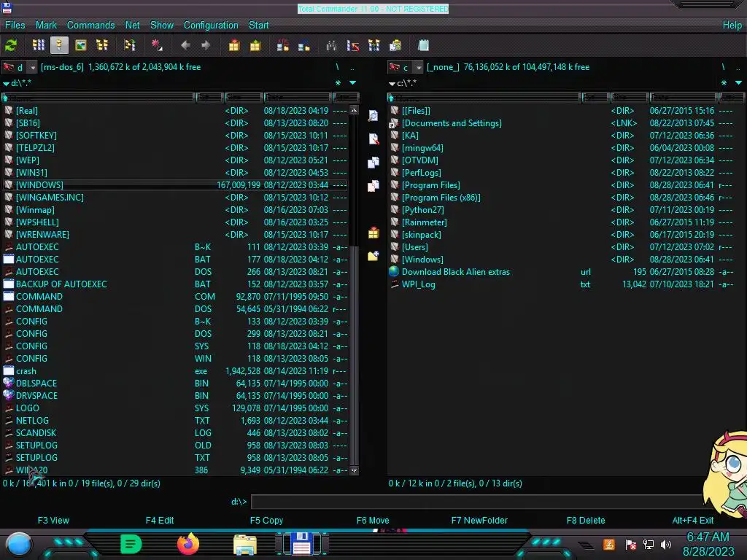The height and width of the screenshot is (560, 747).
Task: Select the [WINDOWS] folder in left panel
Action: click(175, 184)
